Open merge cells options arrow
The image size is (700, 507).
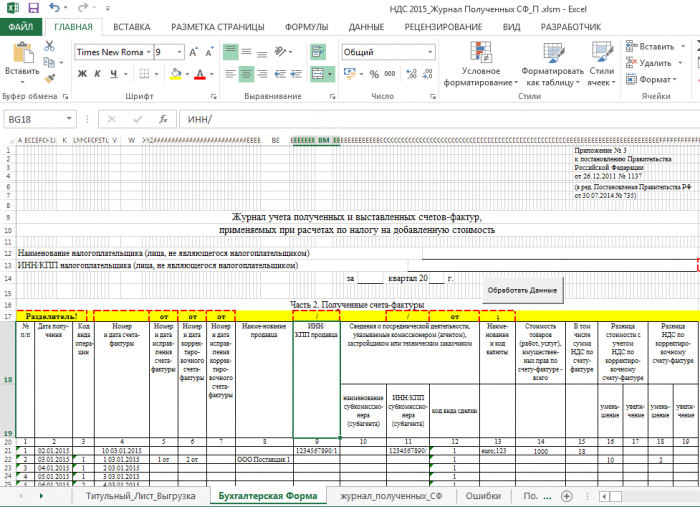coord(330,74)
